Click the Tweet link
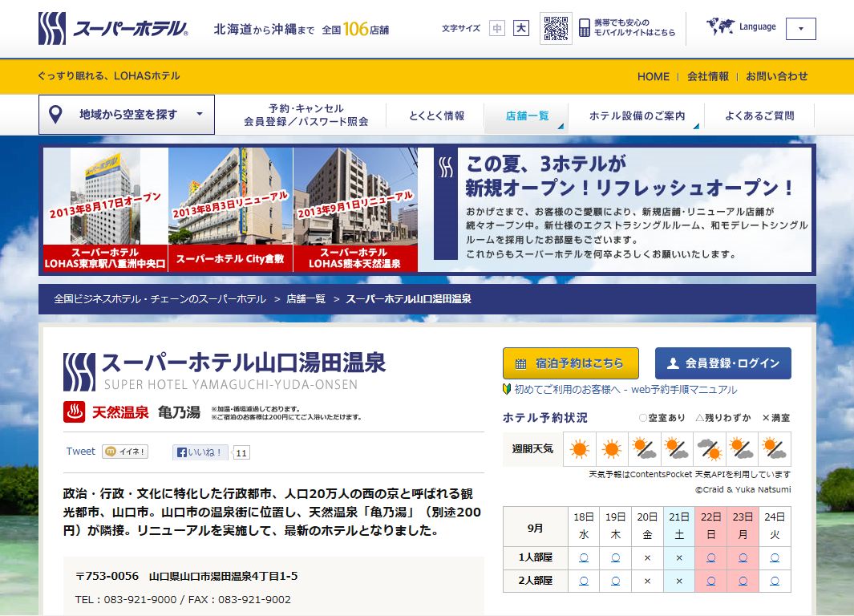Screen dimensions: 854x616 click(81, 452)
